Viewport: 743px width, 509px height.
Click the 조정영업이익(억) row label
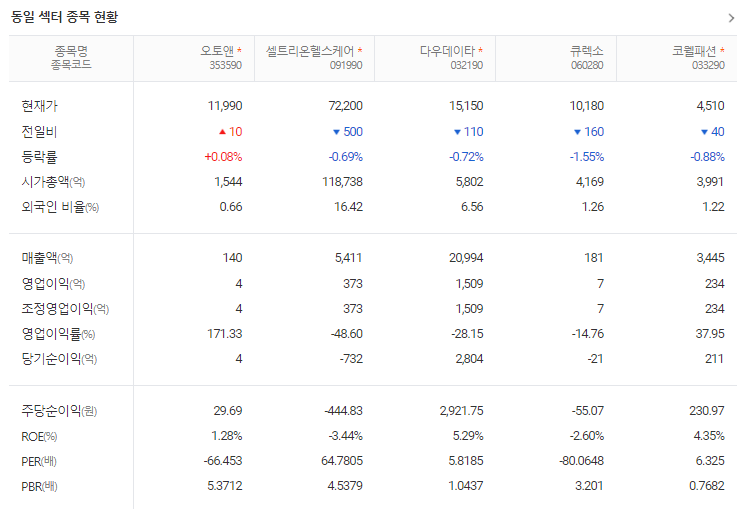[65, 309]
